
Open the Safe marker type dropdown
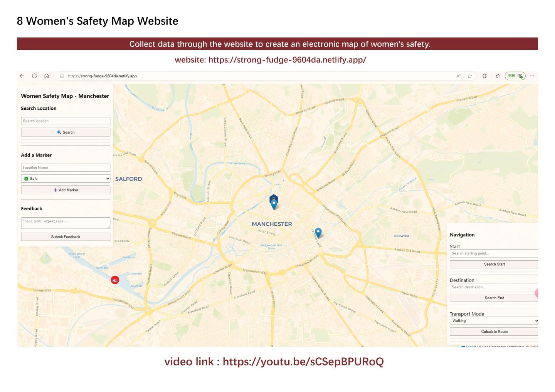pos(66,179)
